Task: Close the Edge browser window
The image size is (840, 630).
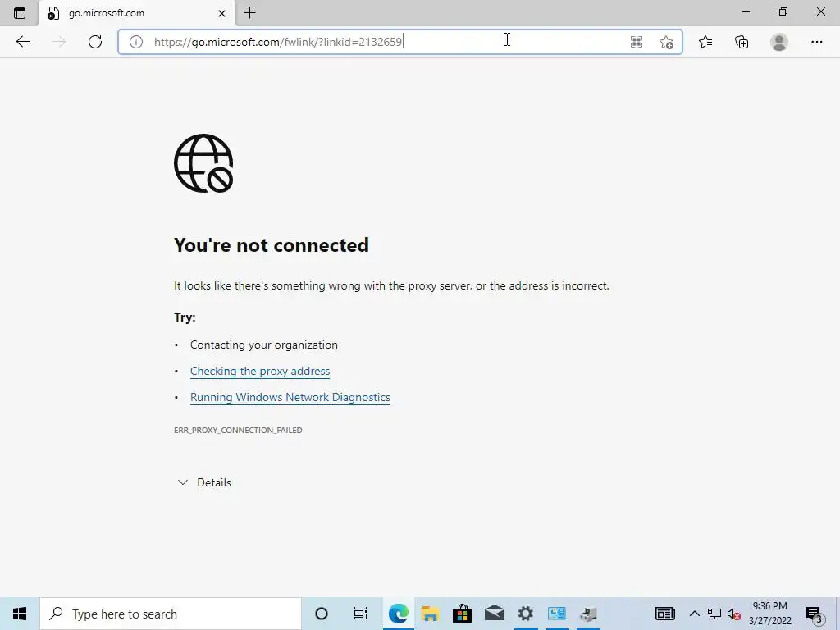Action: point(820,11)
